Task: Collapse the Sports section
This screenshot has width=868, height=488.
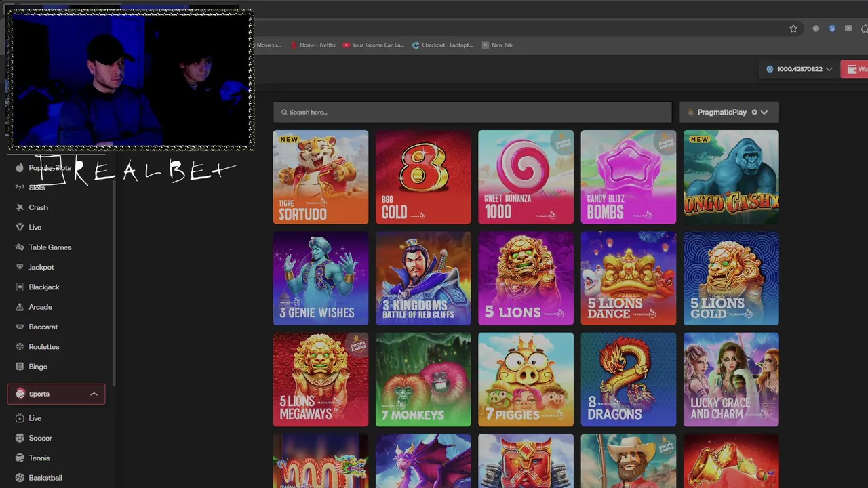Action: [94, 394]
